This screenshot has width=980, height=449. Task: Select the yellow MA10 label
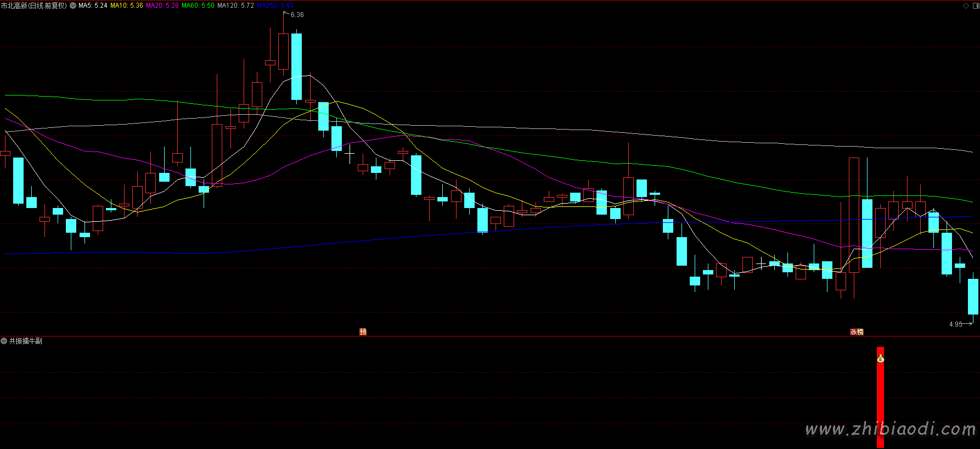[x=127, y=5]
